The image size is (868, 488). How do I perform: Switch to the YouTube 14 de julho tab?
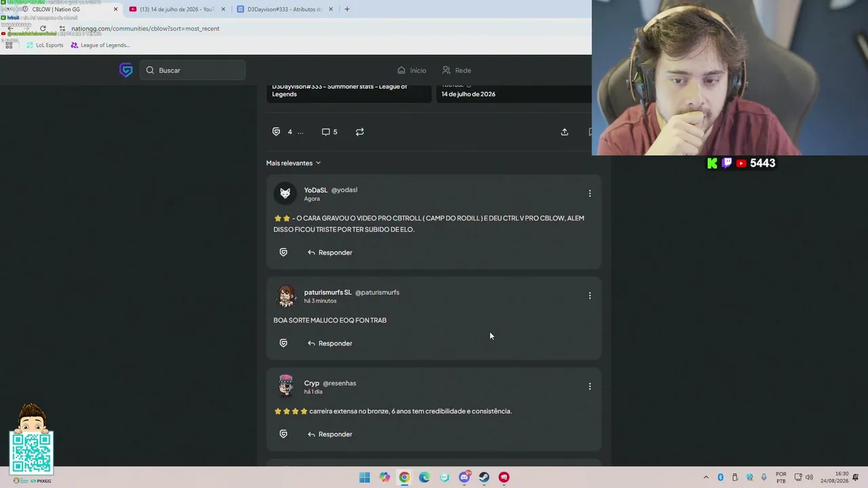click(x=177, y=9)
